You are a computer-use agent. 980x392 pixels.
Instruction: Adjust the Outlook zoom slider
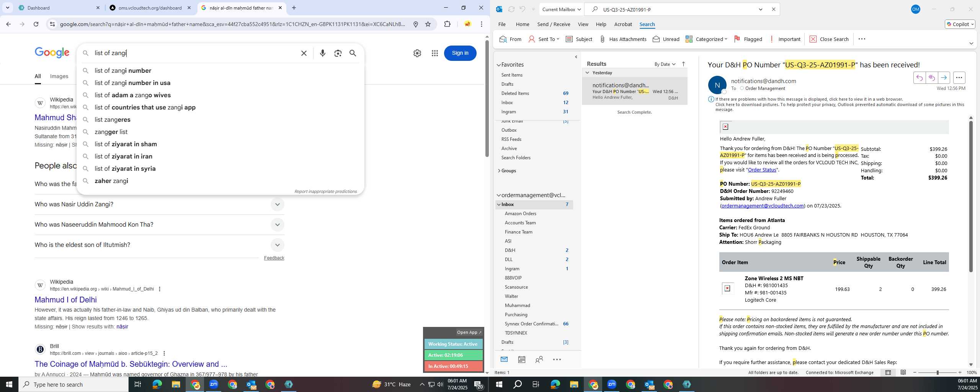pyautogui.click(x=937, y=372)
